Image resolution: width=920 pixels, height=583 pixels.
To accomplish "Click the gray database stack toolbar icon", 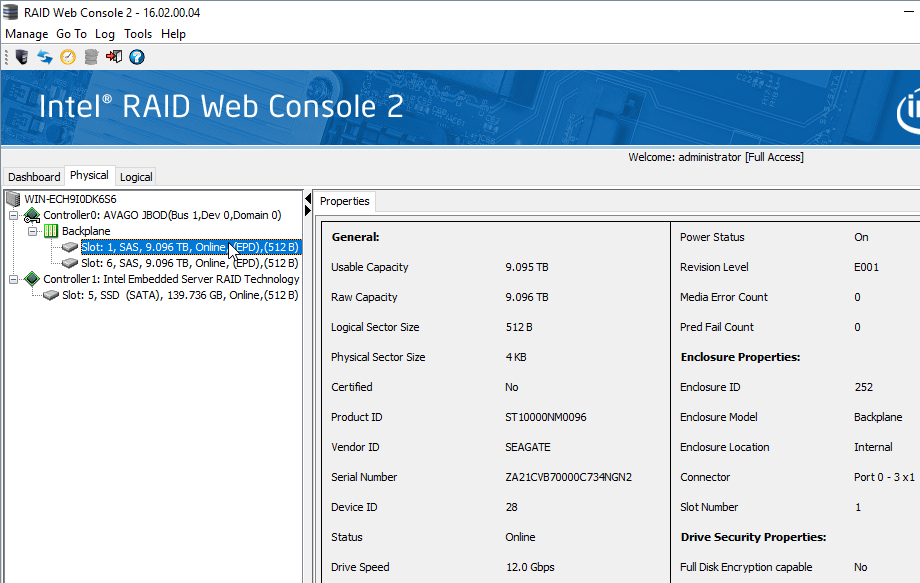I will tap(91, 57).
